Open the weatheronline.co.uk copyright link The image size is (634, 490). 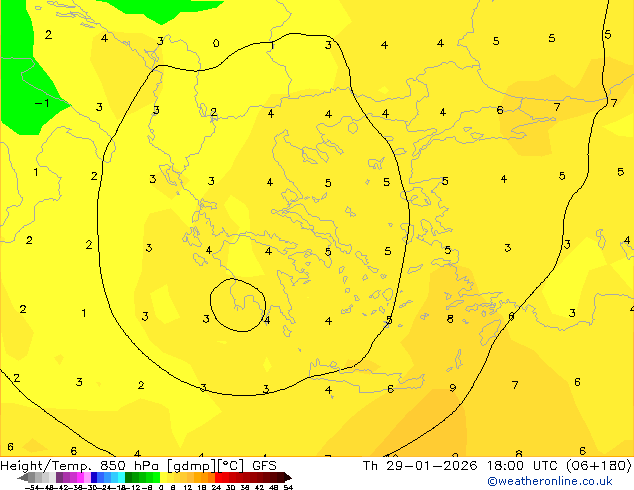549,481
